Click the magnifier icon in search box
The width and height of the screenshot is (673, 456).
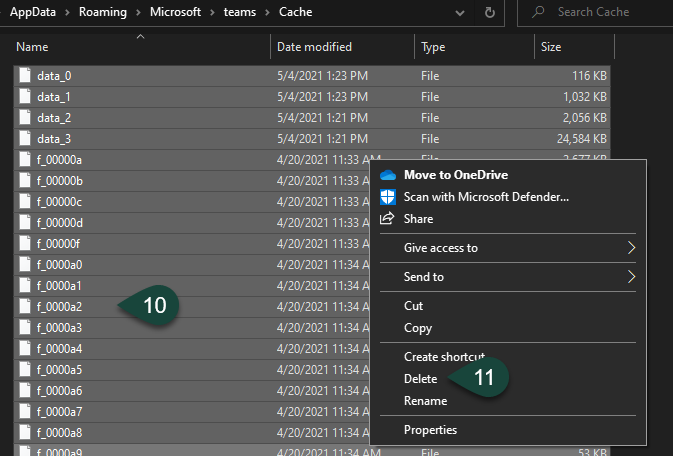click(x=539, y=13)
